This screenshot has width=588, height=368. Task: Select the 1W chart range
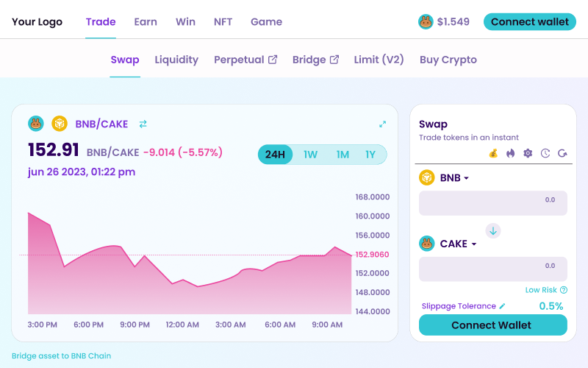click(310, 155)
